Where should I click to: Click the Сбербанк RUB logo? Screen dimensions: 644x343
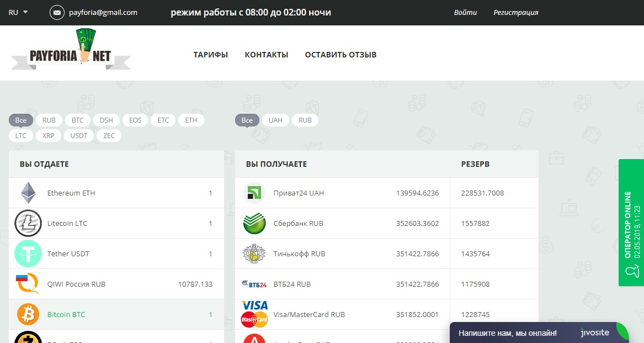(x=254, y=223)
